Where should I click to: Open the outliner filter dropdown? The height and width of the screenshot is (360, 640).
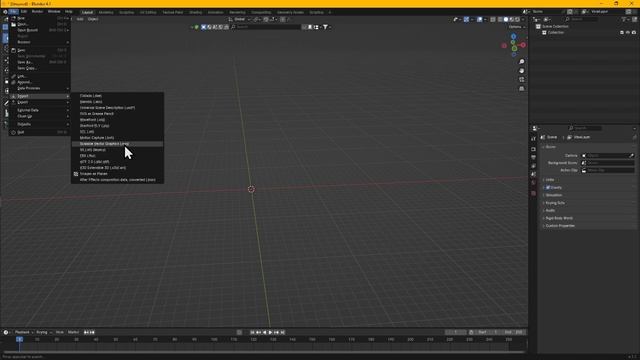pyautogui.click(x=625, y=19)
